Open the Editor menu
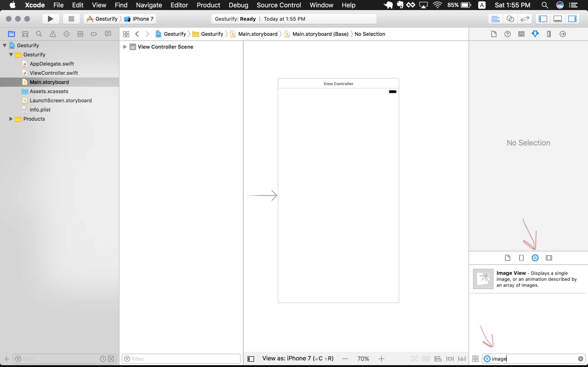This screenshot has height=367, width=588. point(179,5)
